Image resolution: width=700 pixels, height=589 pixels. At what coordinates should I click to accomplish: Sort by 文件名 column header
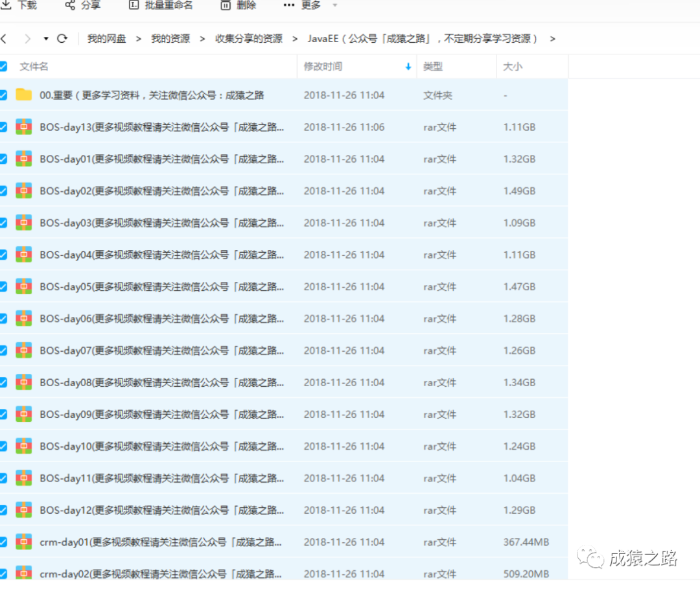pos(34,67)
